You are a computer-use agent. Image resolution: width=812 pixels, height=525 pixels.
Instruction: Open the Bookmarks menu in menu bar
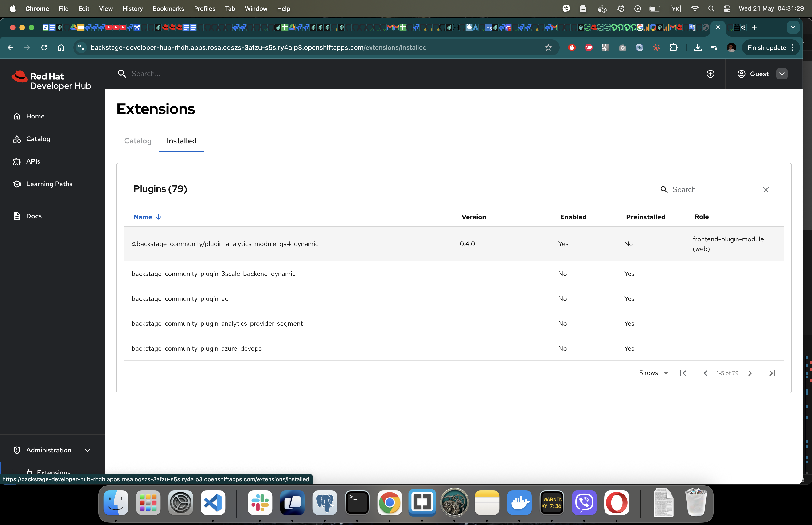[x=168, y=8]
